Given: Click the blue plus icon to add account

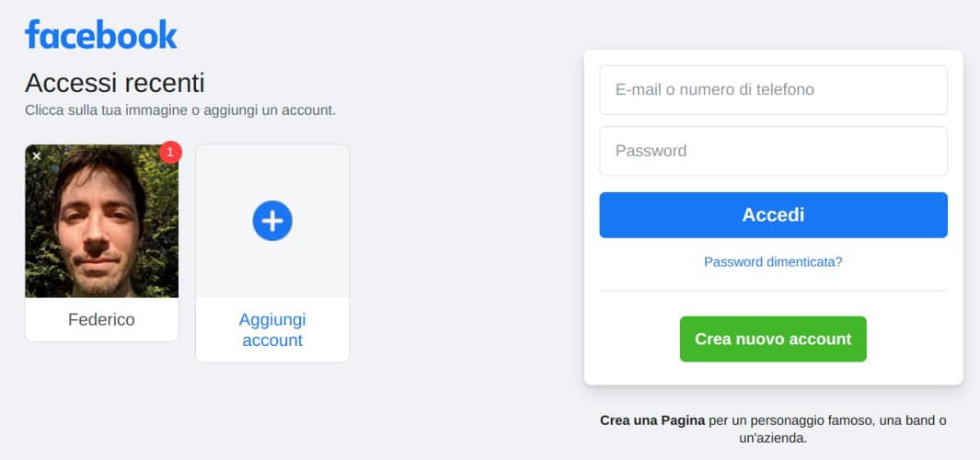Looking at the screenshot, I should [272, 222].
